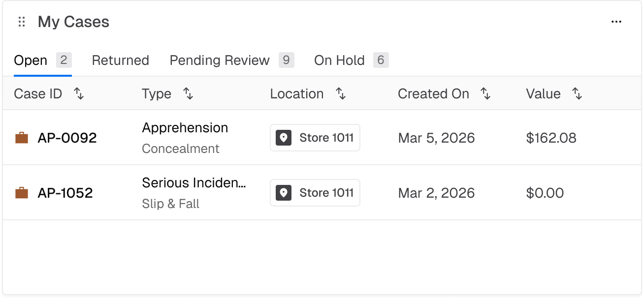Sort by Case ID column arrows

pos(79,94)
